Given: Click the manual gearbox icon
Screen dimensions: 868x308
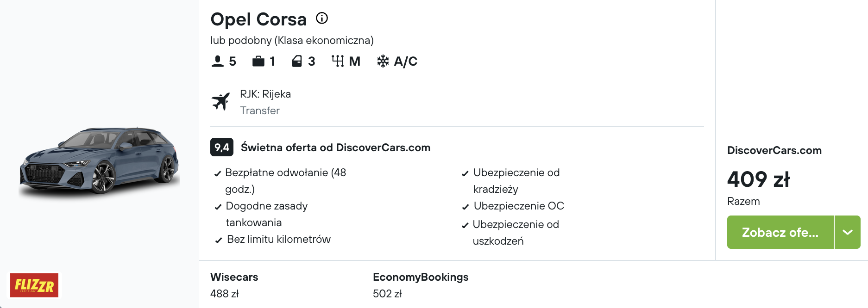Looking at the screenshot, I should pyautogui.click(x=338, y=61).
